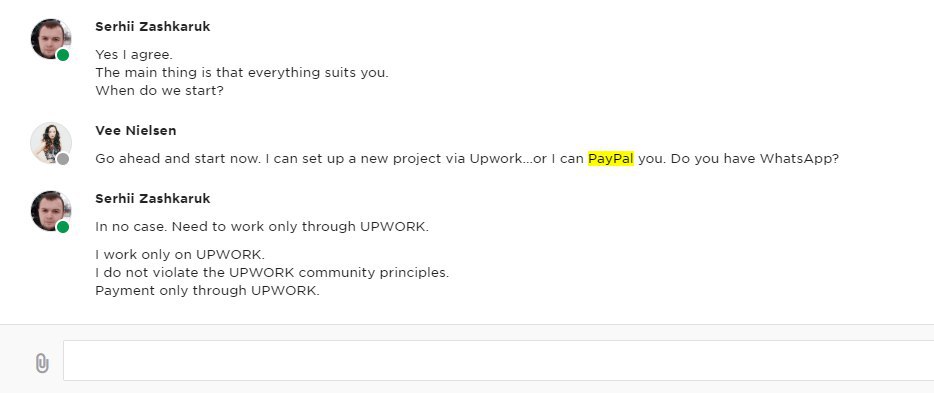Viewport: 934px width, 393px height.
Task: Click gray offline status dot on Vee's avatar
Action: [x=63, y=158]
